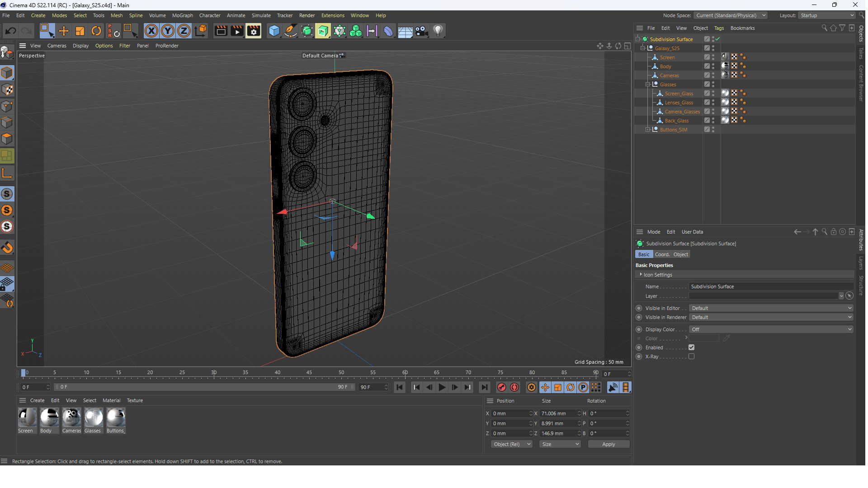Select the Cameras material thumbnail

[71, 417]
